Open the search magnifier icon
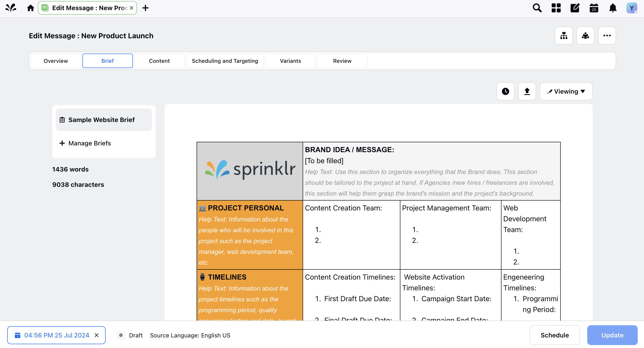Image resolution: width=644 pixels, height=348 pixels. 537,8
